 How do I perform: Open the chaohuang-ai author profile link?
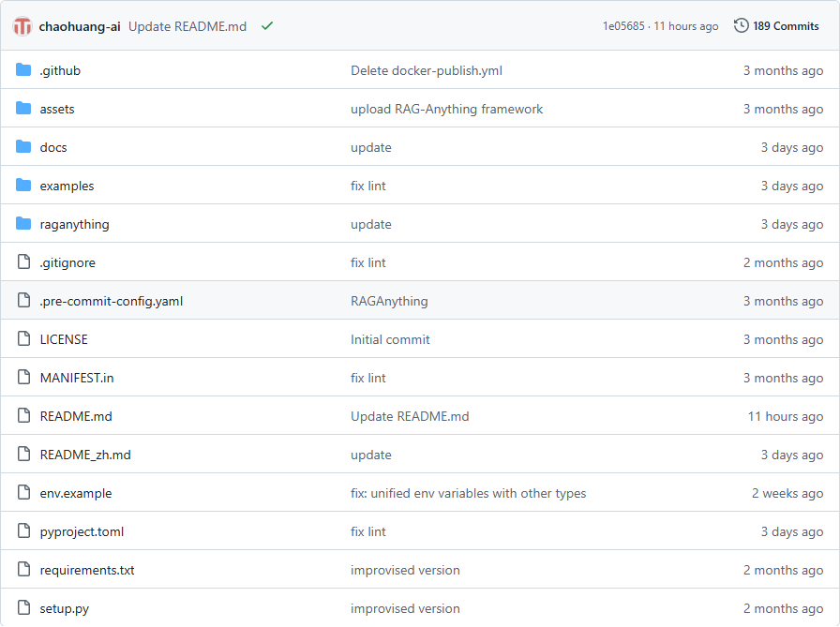80,26
